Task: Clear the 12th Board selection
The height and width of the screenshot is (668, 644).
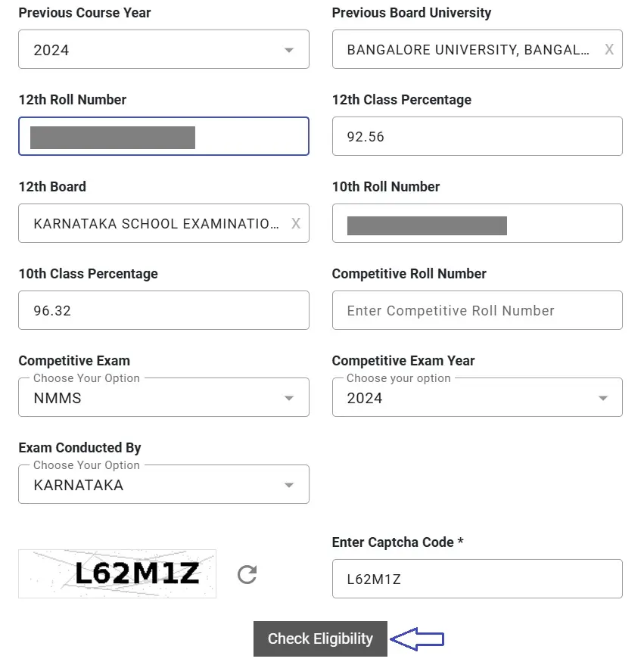Action: point(296,223)
